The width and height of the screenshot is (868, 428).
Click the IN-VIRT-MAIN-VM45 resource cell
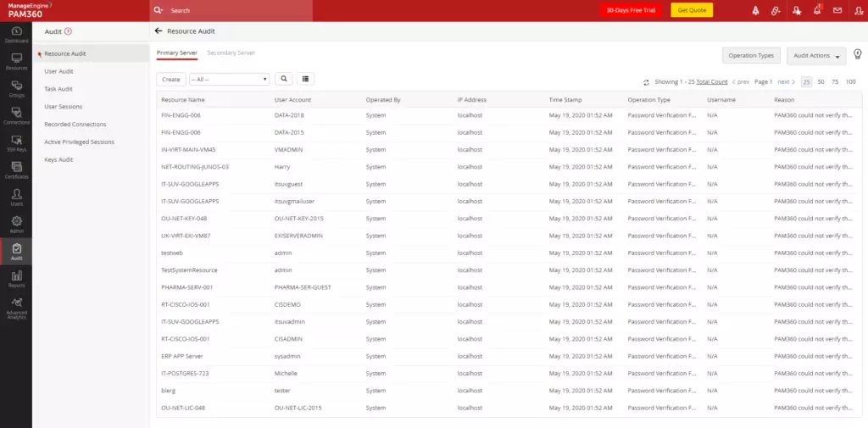point(188,149)
